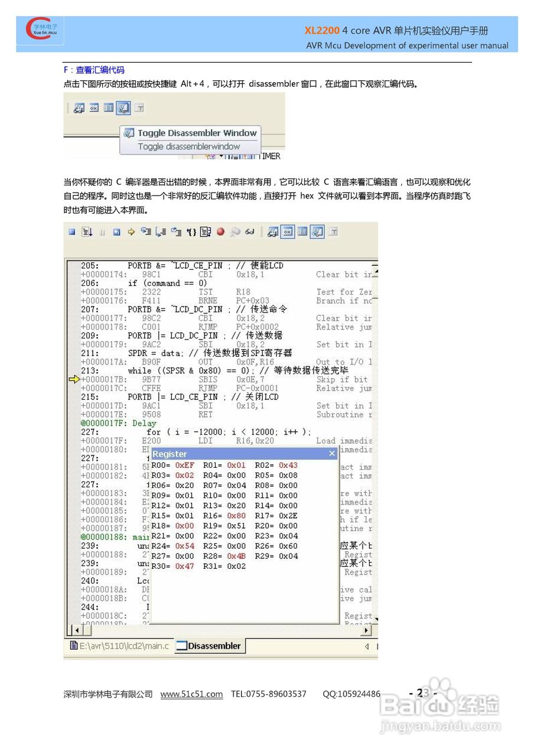This screenshot has width=534, height=756.
Task: Click the Xue lin.mcu logo in page header
Action: pyautogui.click(x=41, y=31)
